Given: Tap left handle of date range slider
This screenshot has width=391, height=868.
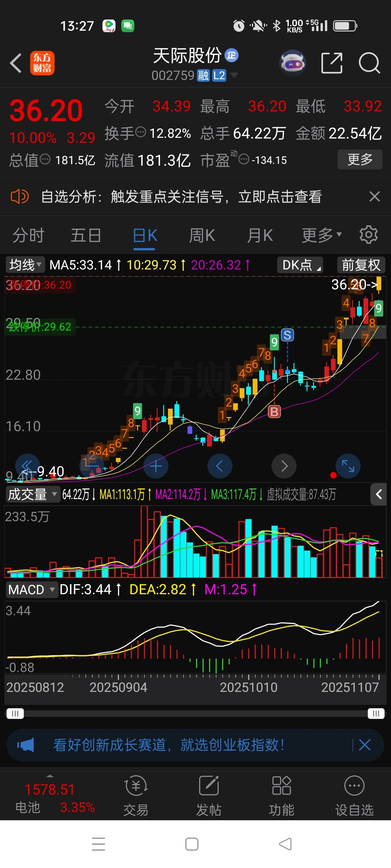Looking at the screenshot, I should point(15,714).
